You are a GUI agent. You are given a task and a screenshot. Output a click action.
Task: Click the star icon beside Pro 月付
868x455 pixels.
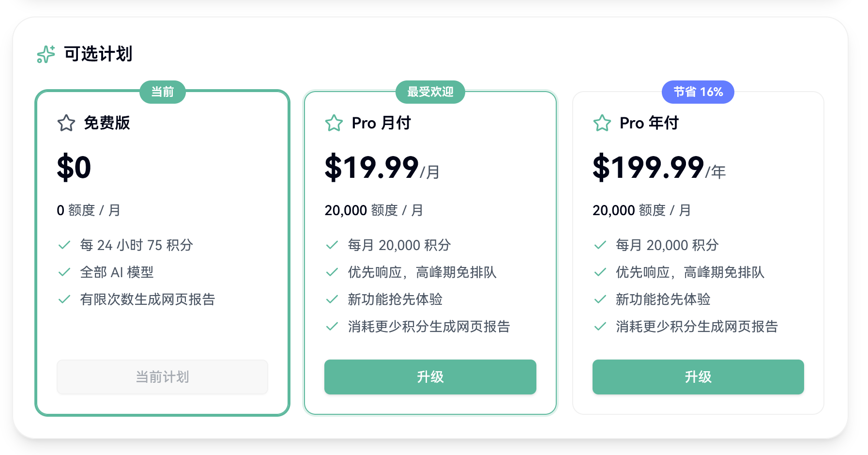point(334,123)
